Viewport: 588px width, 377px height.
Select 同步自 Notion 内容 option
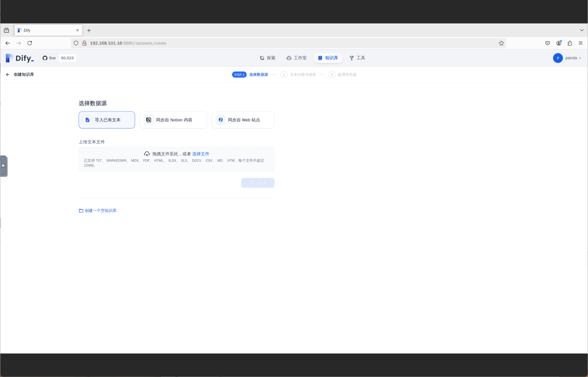(173, 120)
